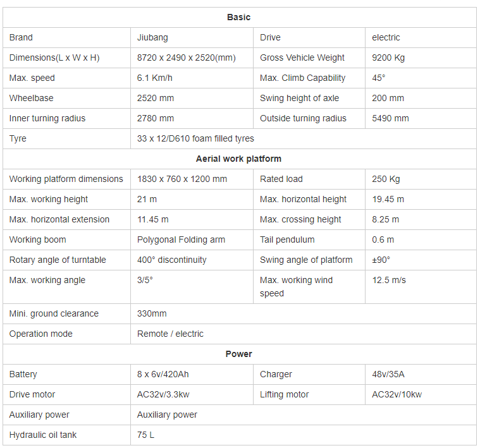
Task: Click the Wheelbase value 2520 mm
Action: click(156, 98)
